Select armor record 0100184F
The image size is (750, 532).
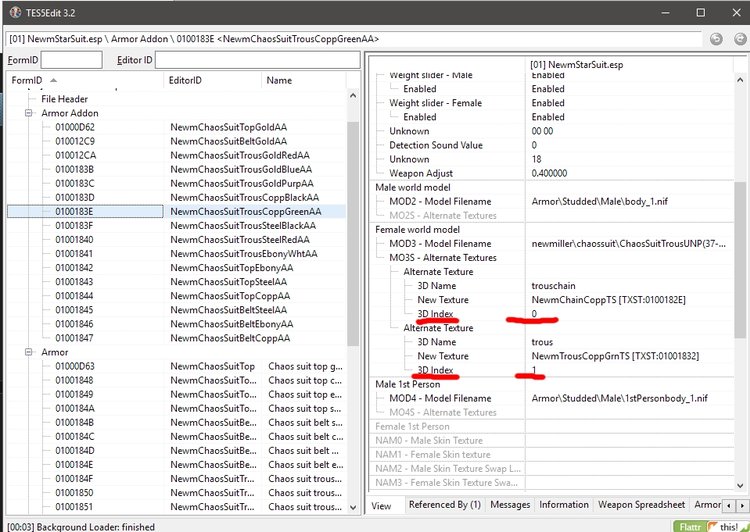click(x=176, y=479)
